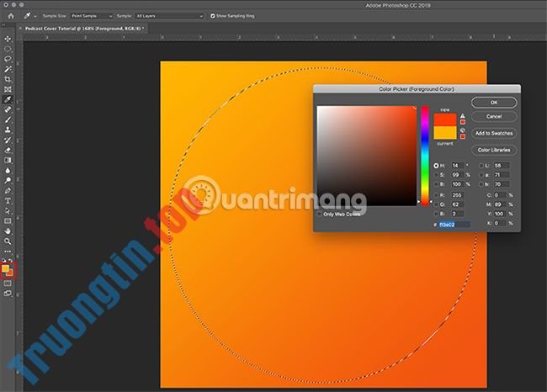Image resolution: width=547 pixels, height=392 pixels.
Task: Select the Magic Wand tool
Action: (8, 69)
